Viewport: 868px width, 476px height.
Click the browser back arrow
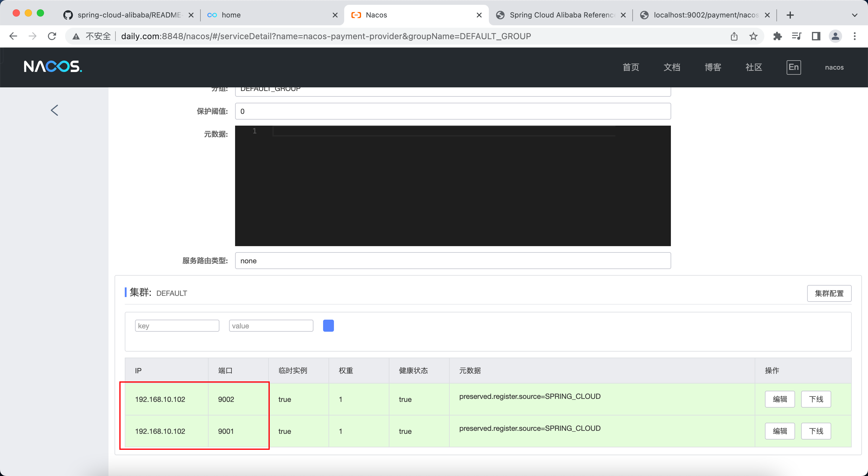pos(13,36)
